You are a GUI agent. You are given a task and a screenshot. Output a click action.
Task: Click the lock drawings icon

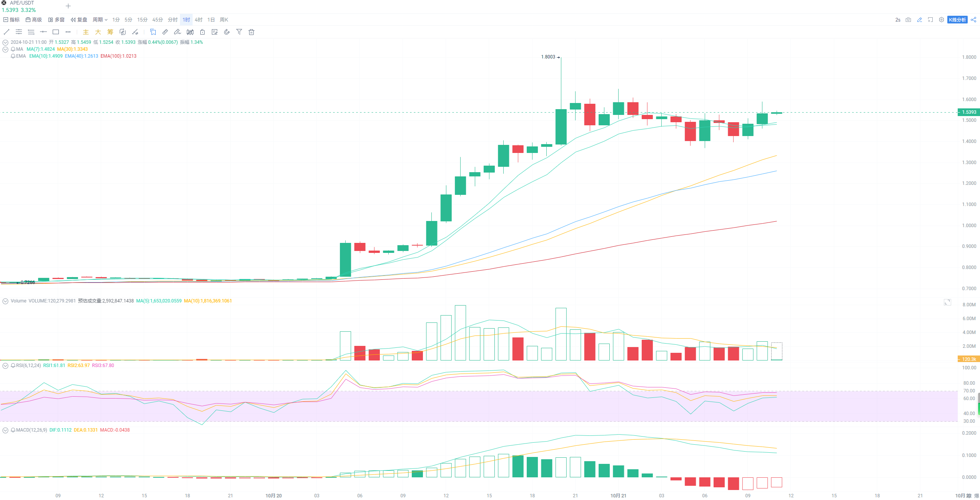pos(202,32)
